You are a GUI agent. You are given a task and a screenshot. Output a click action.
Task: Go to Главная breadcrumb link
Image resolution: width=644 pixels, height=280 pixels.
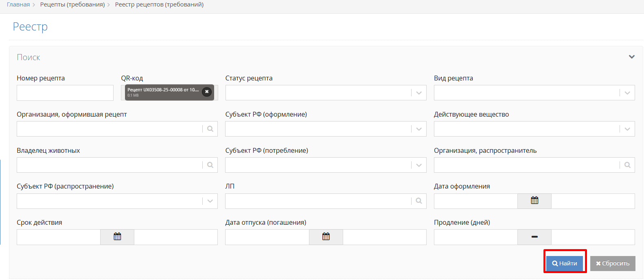(18, 4)
